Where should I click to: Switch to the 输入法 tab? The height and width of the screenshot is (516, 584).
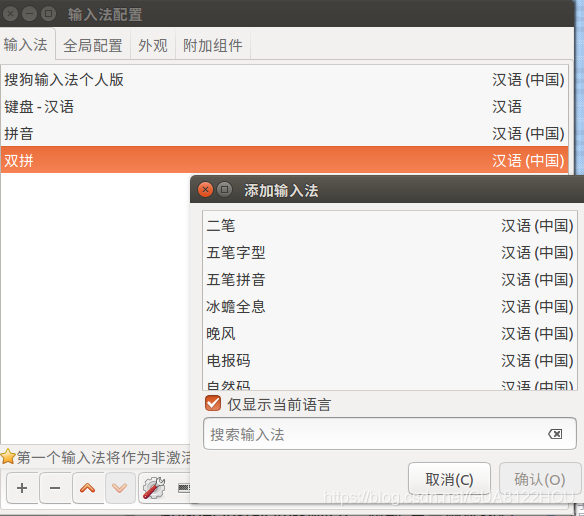26,45
